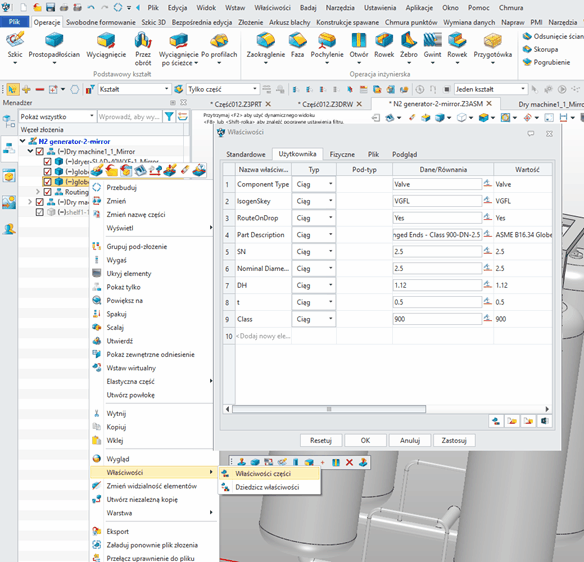Select the Skorupa shell tool
The image size is (584, 562).
click(x=540, y=49)
